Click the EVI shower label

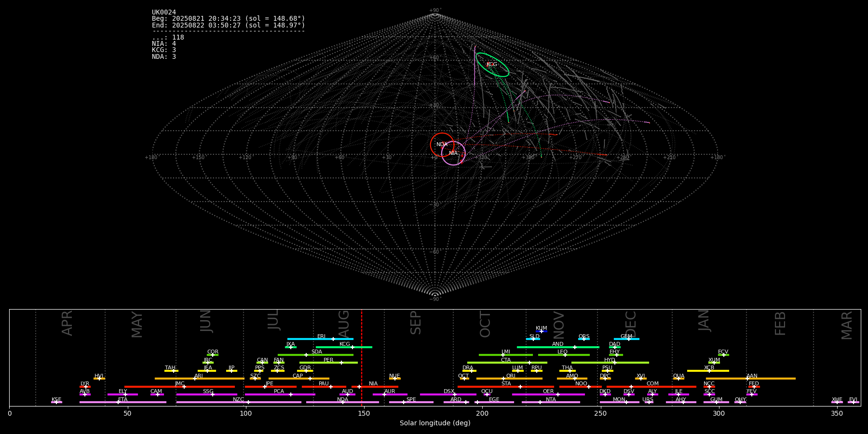[x=853, y=400]
